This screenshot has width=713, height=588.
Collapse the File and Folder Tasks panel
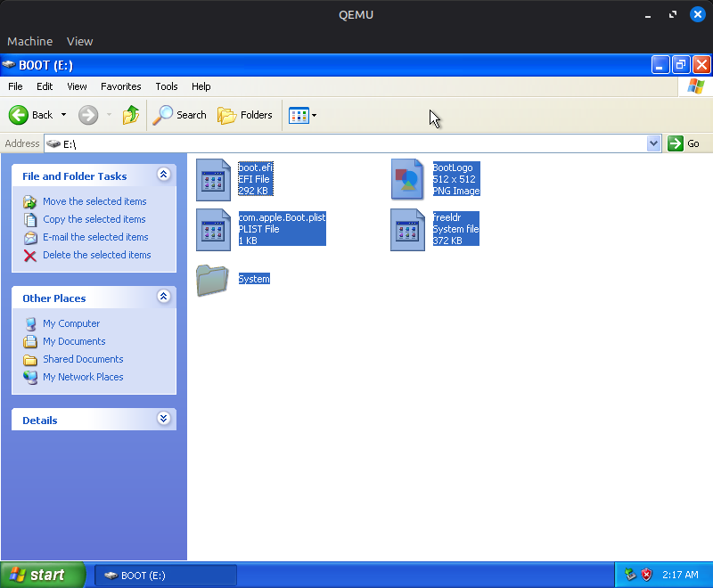point(163,176)
